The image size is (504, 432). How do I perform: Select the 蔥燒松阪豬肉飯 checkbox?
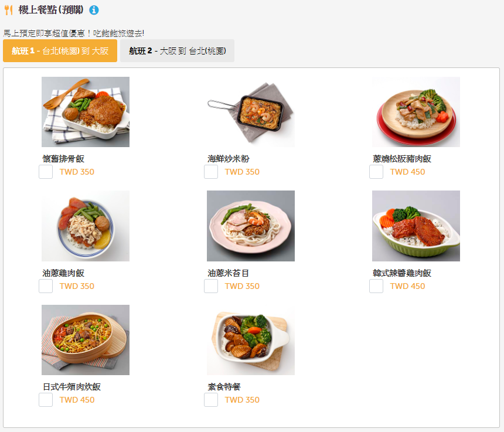pos(376,172)
